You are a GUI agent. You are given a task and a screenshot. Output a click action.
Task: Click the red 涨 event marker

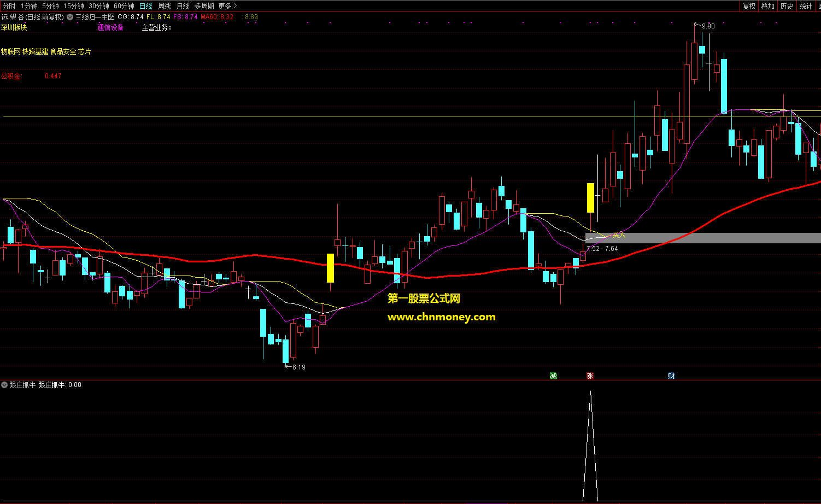click(x=590, y=376)
